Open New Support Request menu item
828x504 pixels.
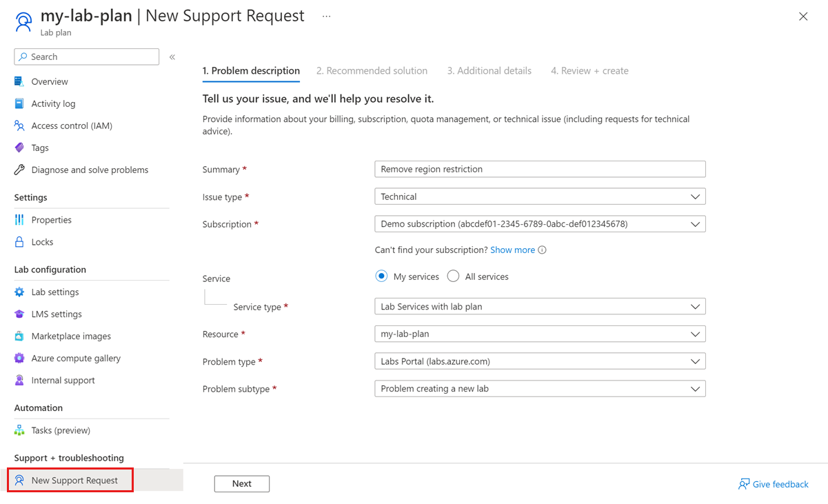click(74, 481)
